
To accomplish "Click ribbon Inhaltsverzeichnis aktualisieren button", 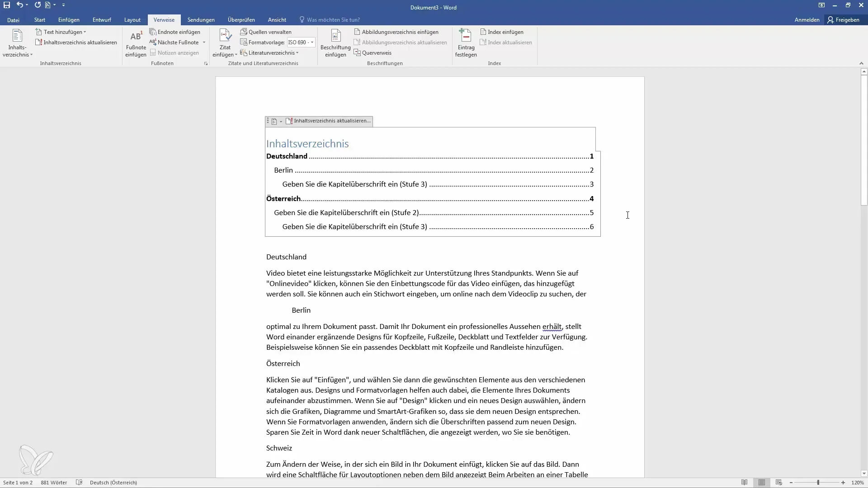I will click(76, 42).
